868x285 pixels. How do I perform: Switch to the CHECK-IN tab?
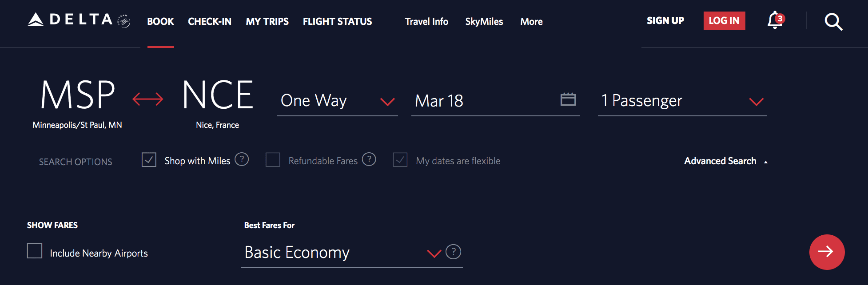click(209, 21)
